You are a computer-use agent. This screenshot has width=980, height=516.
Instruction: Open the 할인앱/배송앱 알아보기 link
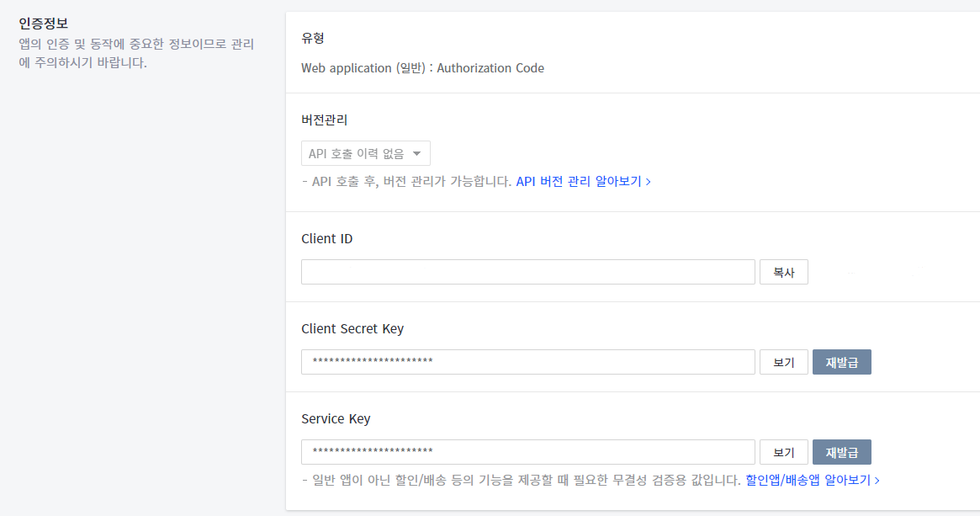(812, 480)
